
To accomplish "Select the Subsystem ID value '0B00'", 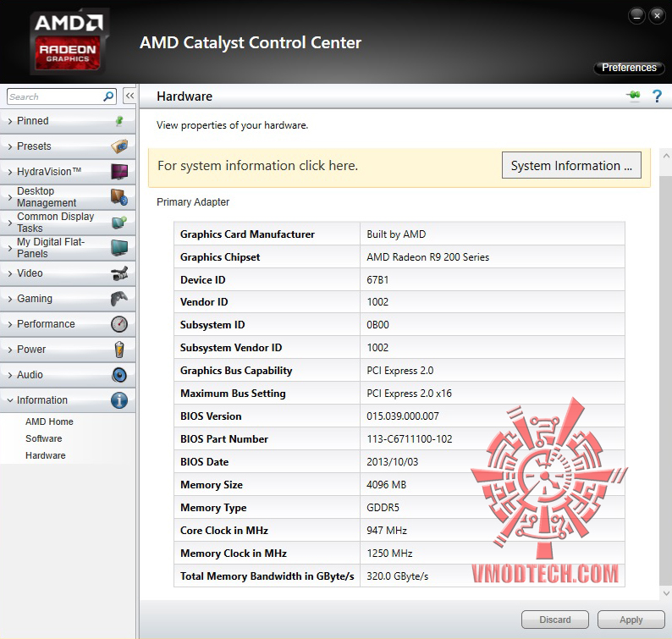I will (x=377, y=325).
